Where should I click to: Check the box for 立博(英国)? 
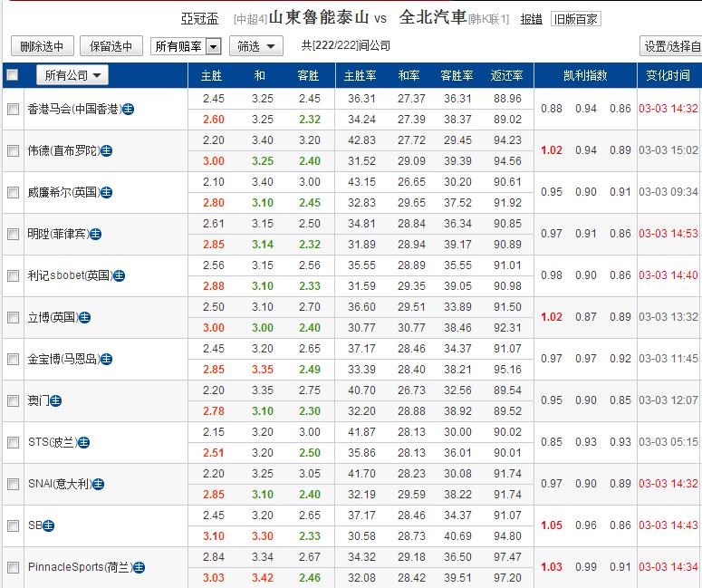click(13, 317)
